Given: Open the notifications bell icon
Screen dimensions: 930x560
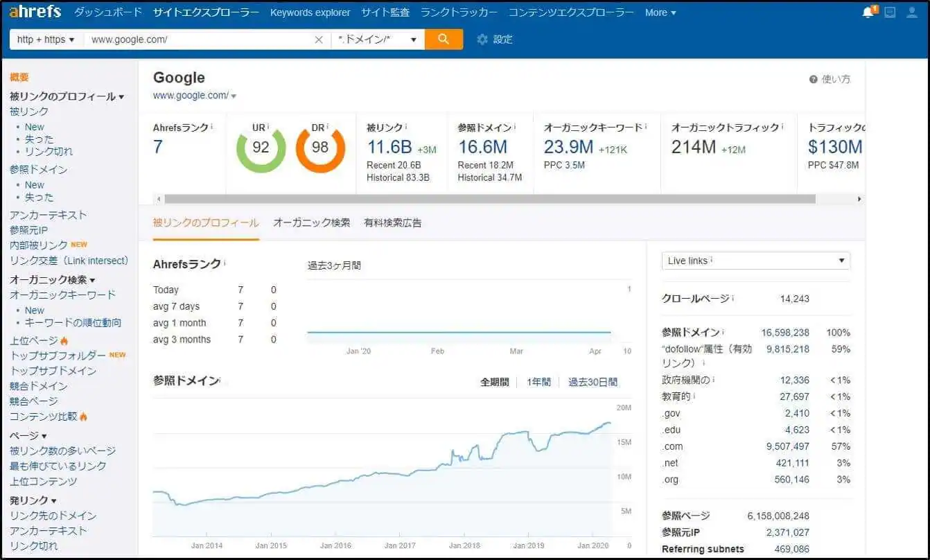Looking at the screenshot, I should tap(868, 12).
